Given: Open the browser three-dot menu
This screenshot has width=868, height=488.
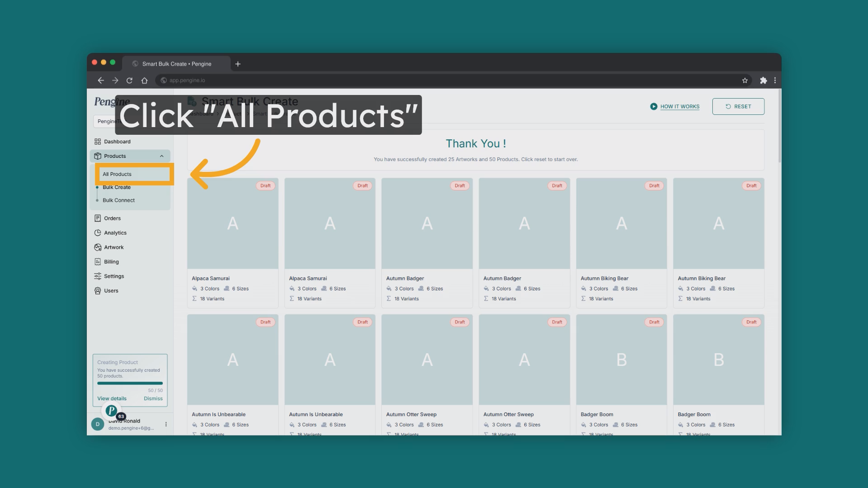Looking at the screenshot, I should pyautogui.click(x=775, y=81).
